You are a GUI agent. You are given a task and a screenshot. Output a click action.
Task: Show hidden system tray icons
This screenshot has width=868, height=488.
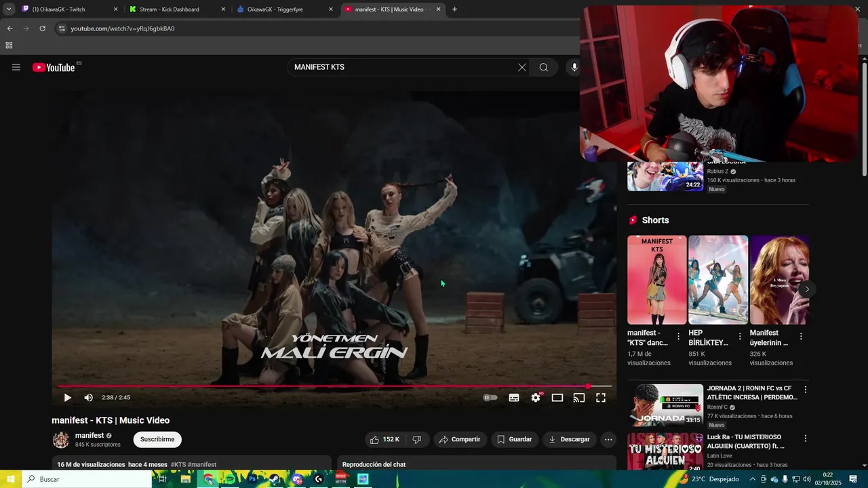[x=752, y=479]
